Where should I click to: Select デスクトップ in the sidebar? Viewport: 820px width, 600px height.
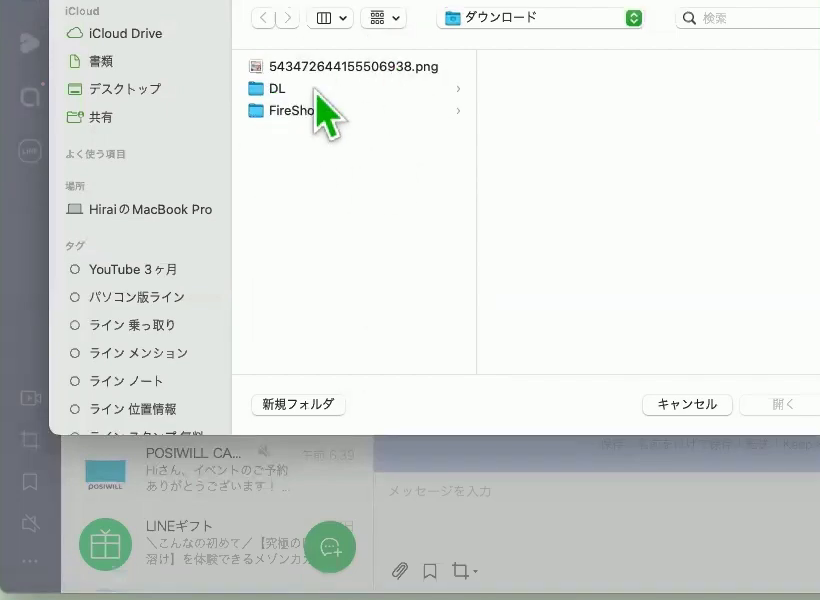tap(115, 89)
